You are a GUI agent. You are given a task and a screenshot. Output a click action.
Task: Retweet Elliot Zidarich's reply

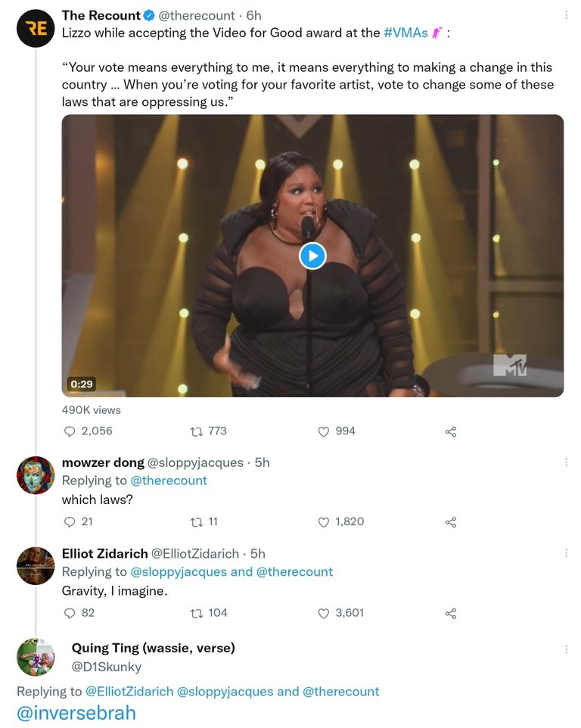pos(196,613)
